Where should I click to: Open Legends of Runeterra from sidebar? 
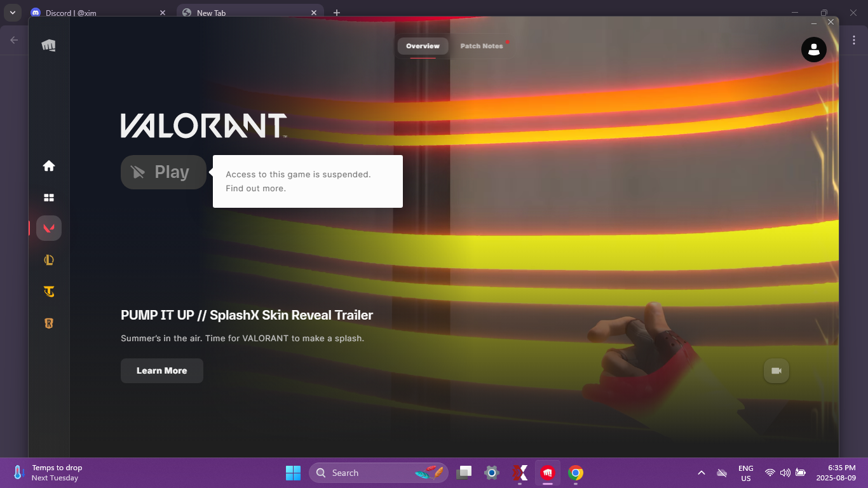(x=49, y=323)
